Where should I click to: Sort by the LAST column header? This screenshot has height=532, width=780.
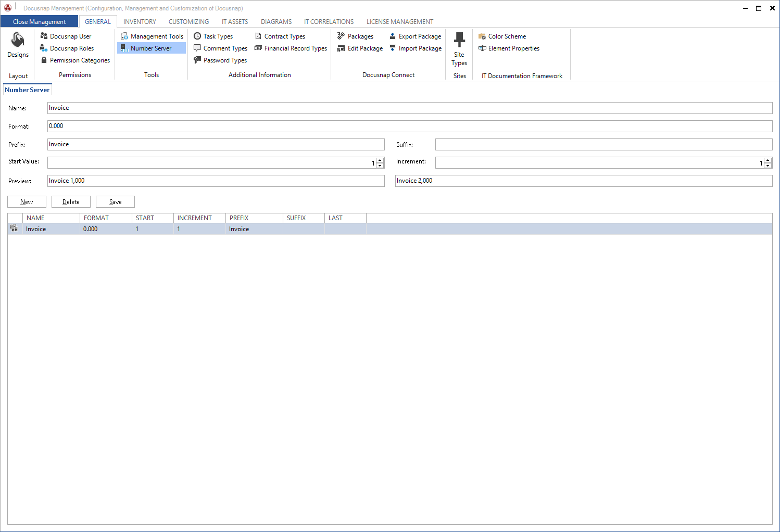345,218
